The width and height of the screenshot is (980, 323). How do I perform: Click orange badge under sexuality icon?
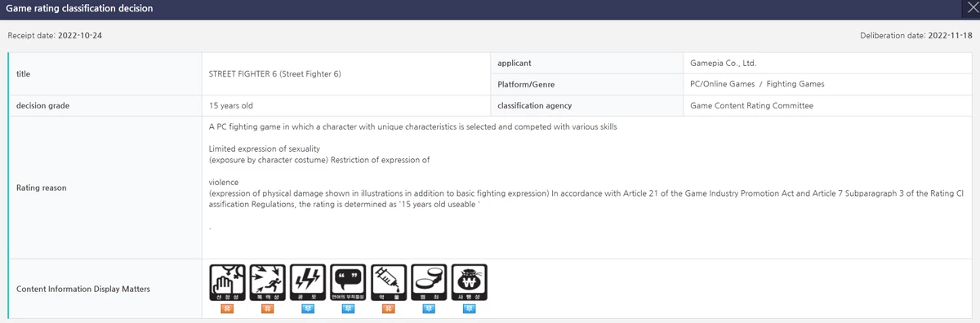[227, 309]
